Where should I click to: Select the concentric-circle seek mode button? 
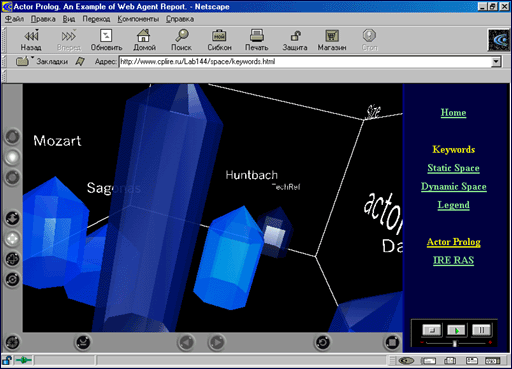tap(12, 279)
